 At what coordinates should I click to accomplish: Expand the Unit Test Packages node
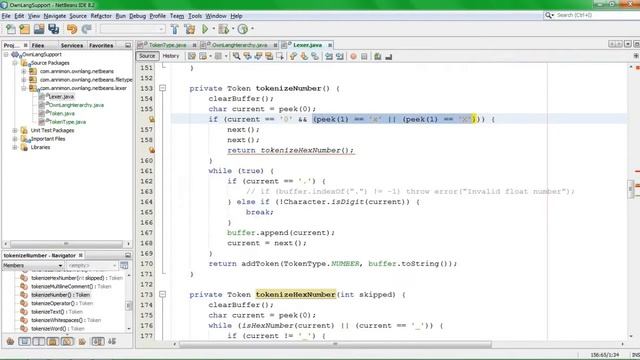click(x=15, y=130)
